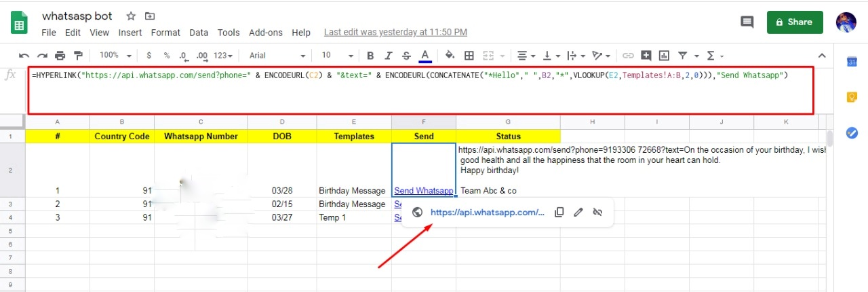Click into the formula bar

click(x=420, y=90)
